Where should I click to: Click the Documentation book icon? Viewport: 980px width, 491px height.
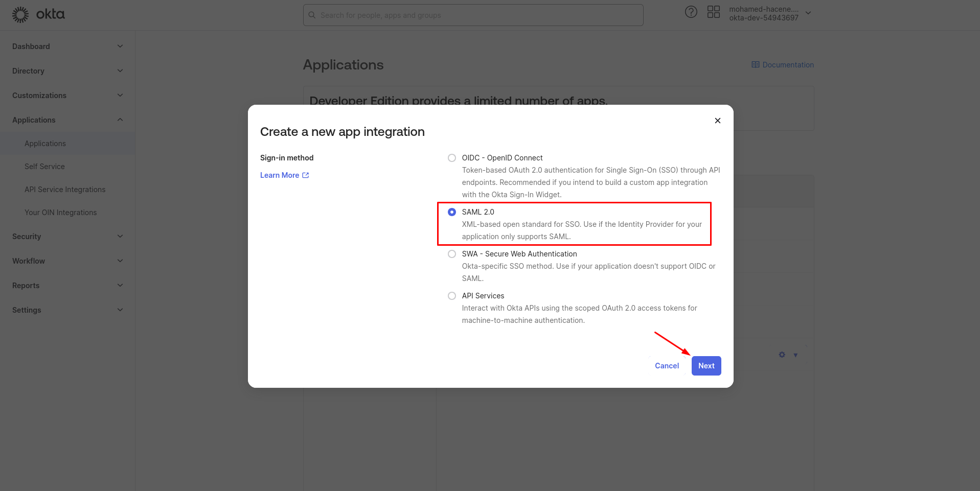(x=755, y=65)
